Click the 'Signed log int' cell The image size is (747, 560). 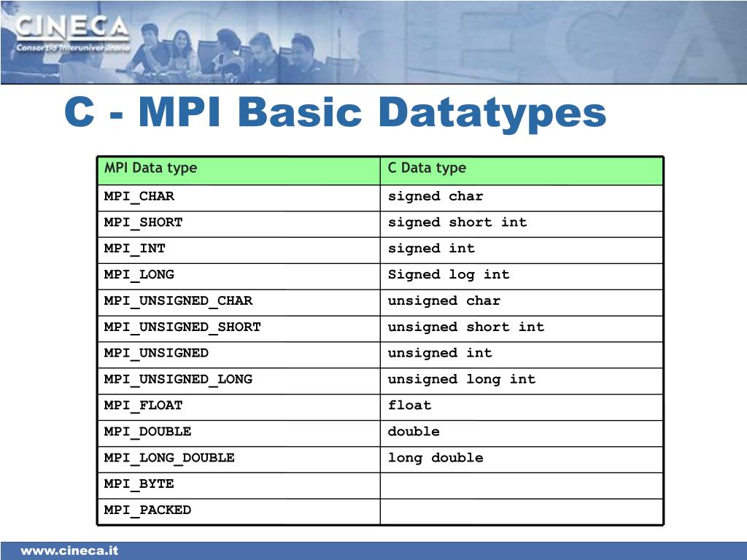pos(522,276)
